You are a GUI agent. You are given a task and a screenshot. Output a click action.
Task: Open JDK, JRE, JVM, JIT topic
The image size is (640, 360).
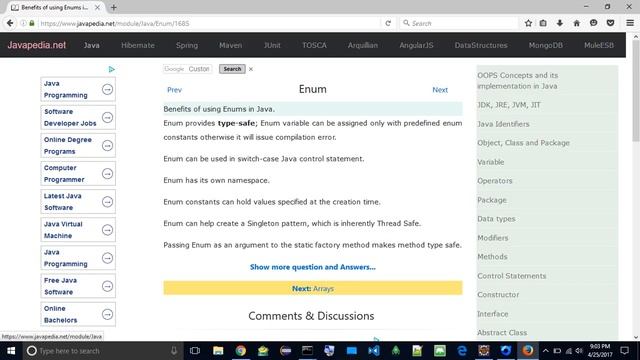tap(509, 105)
